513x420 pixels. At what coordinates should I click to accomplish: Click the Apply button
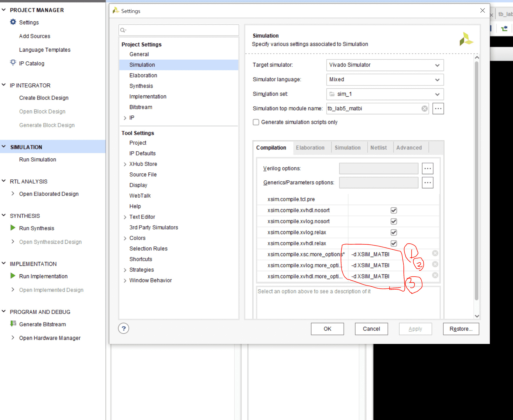416,329
